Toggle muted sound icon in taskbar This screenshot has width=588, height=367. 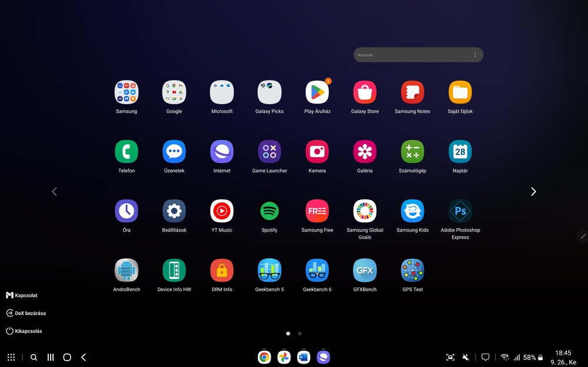pyautogui.click(x=466, y=357)
